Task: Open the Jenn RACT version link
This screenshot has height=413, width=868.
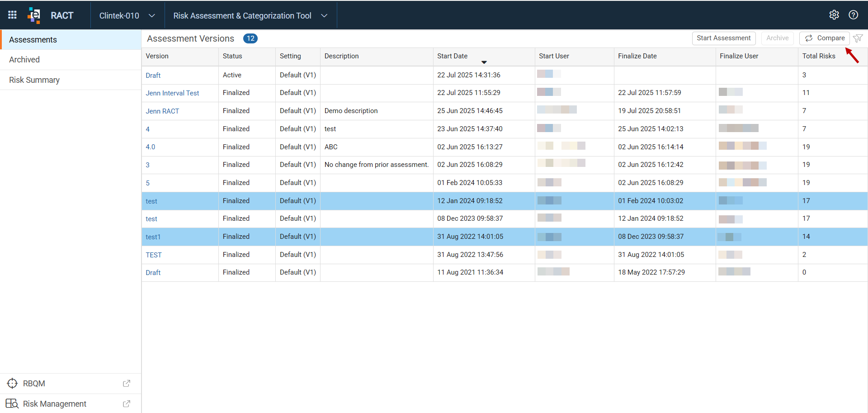Action: pyautogui.click(x=162, y=111)
